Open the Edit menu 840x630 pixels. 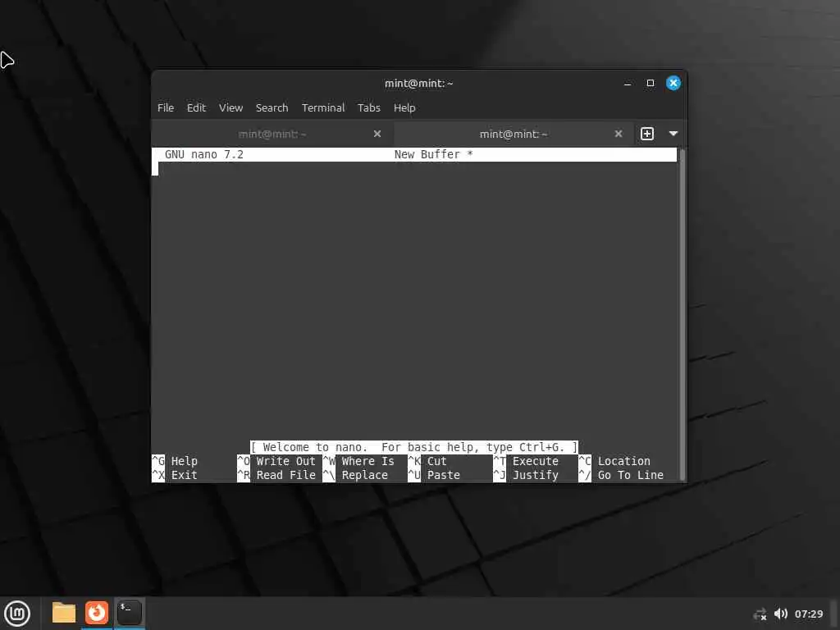[x=196, y=107]
